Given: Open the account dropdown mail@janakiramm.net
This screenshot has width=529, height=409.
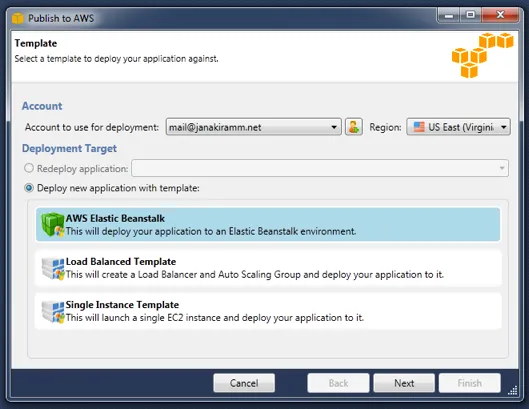Looking at the screenshot, I should click(x=253, y=127).
